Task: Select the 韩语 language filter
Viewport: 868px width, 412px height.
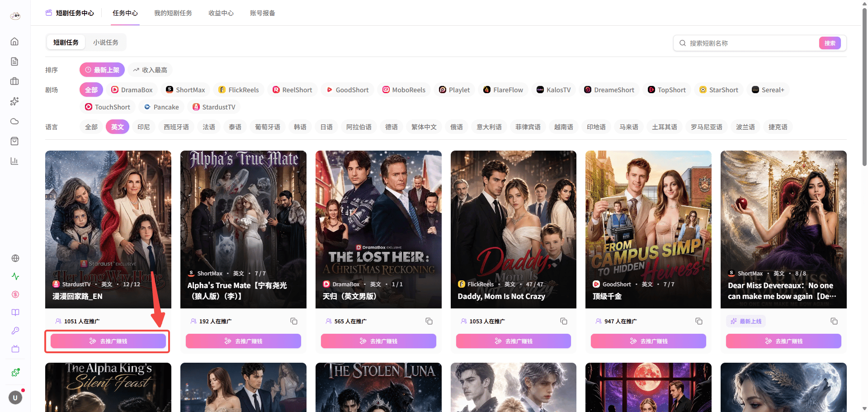Action: pos(300,127)
